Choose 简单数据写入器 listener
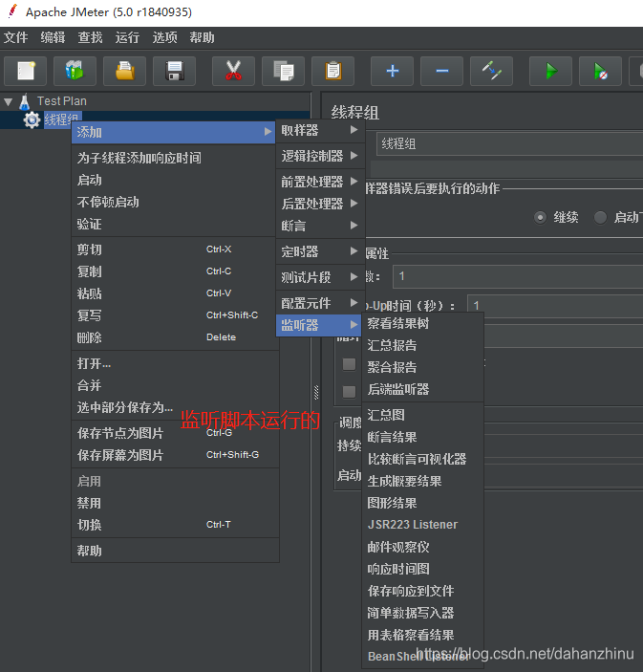This screenshot has height=672, width=643. click(x=423, y=613)
